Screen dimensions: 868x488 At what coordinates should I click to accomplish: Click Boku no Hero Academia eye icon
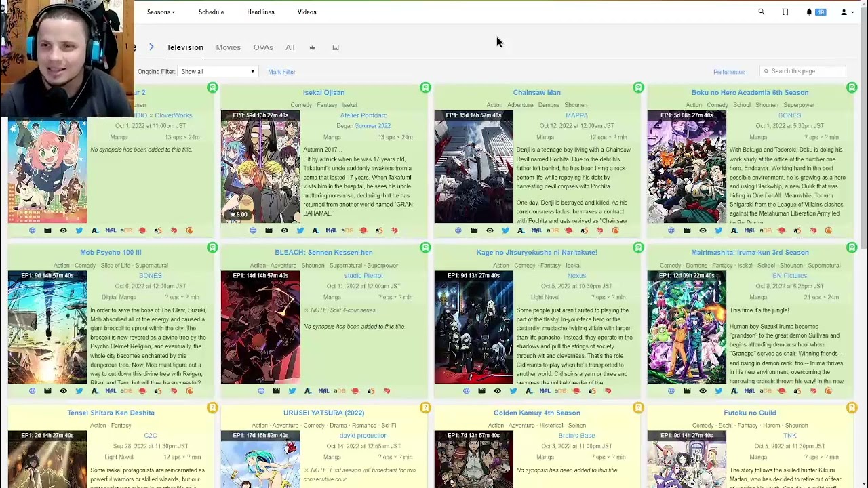[x=703, y=230]
